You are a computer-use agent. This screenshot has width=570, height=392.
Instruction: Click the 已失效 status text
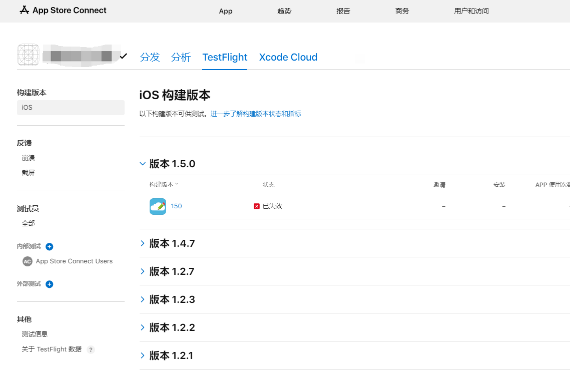(272, 206)
